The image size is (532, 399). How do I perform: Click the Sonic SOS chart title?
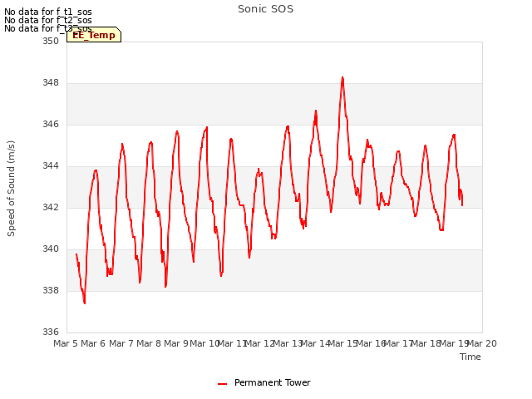[265, 9]
